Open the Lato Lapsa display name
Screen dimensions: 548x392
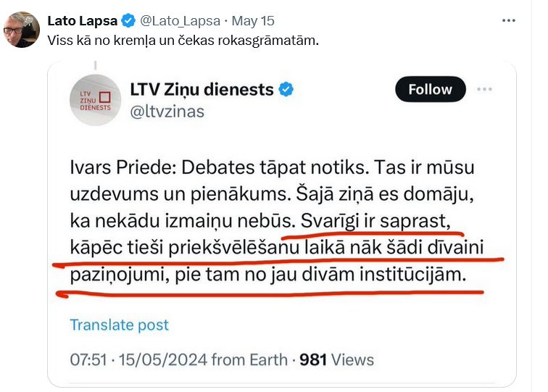(x=82, y=20)
